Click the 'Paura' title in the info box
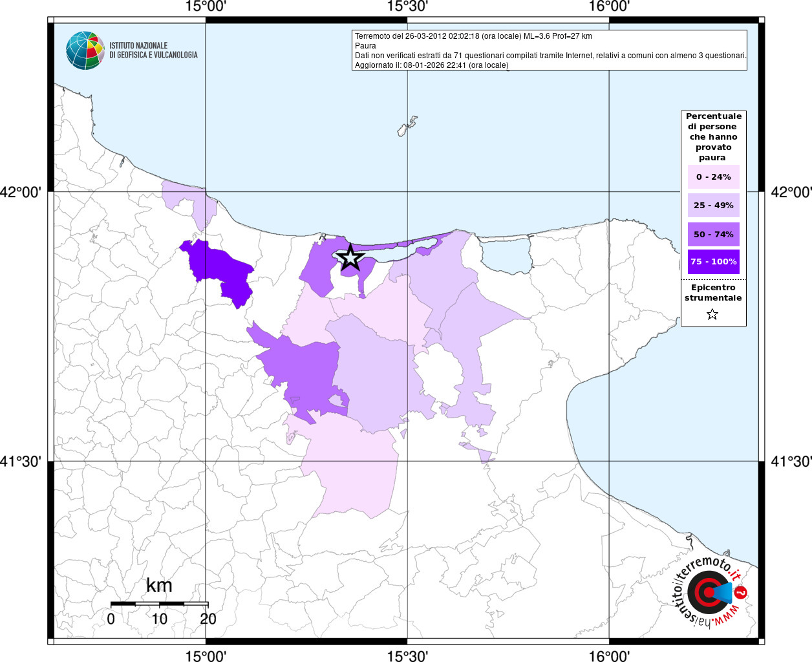 point(365,46)
